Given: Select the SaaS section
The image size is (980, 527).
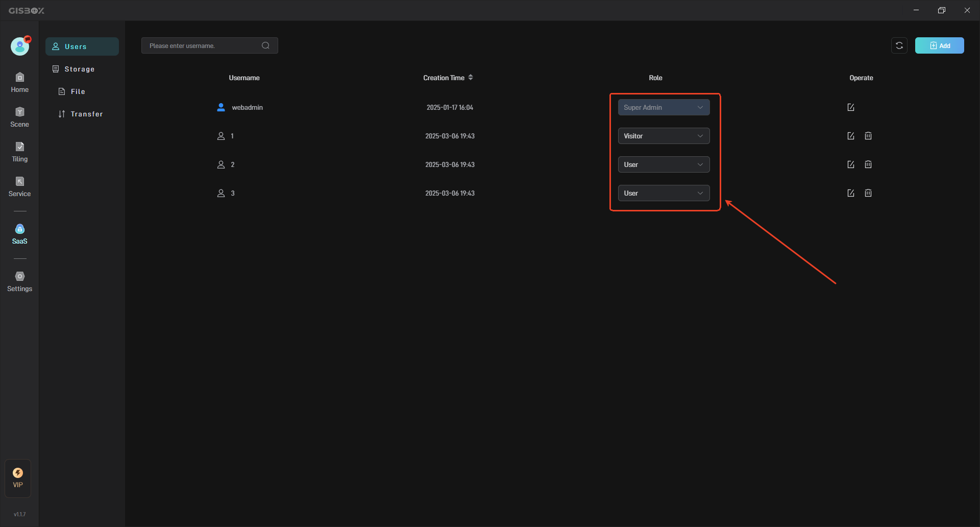Looking at the screenshot, I should 19,234.
